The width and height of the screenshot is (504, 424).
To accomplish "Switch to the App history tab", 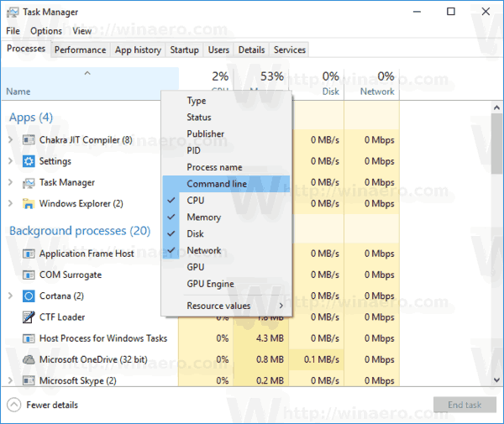I will coord(139,50).
